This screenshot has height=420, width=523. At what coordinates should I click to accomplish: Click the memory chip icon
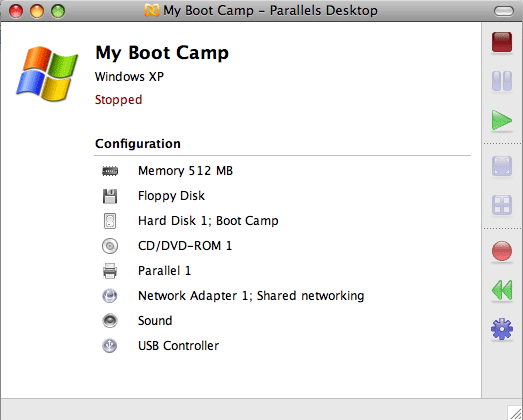110,171
